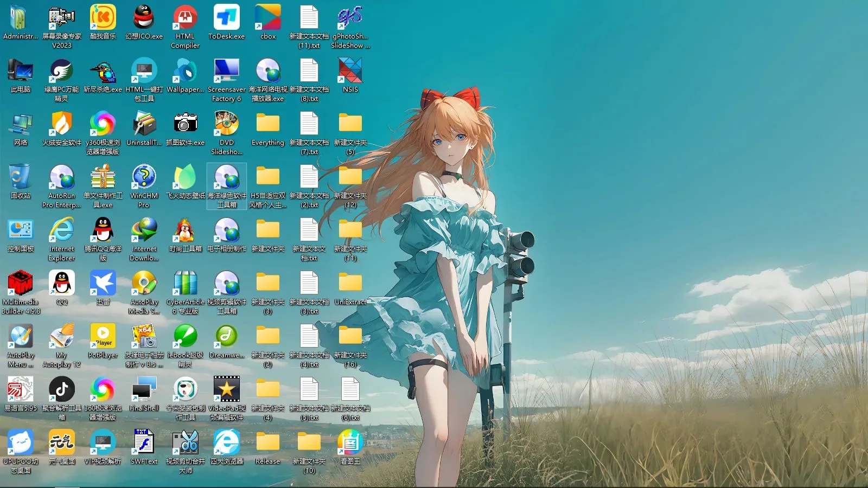The height and width of the screenshot is (488, 868).
Task: Select the PotPlayer shortcut icon
Action: 103,336
